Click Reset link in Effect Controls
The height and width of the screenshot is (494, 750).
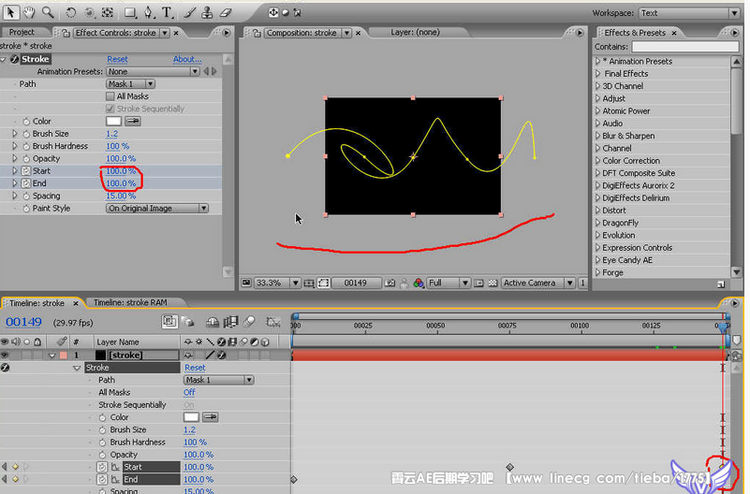tap(117, 59)
